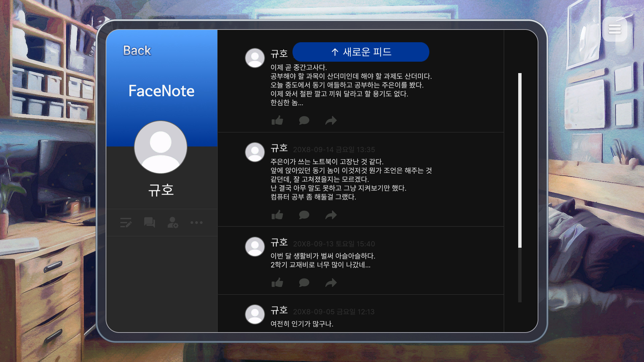Click author name 규호 on 09-05 post
The height and width of the screenshot is (362, 644).
click(279, 310)
